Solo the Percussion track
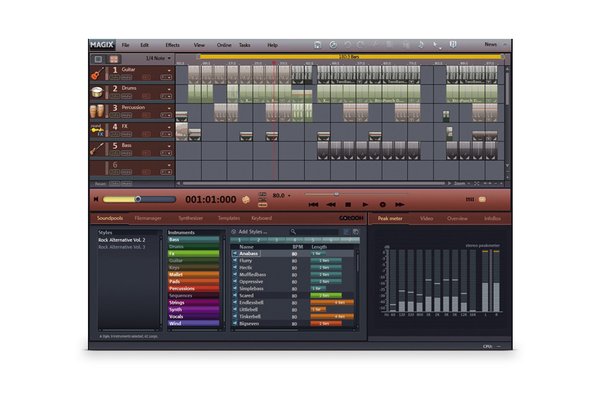The width and height of the screenshot is (600, 395). tap(115, 115)
